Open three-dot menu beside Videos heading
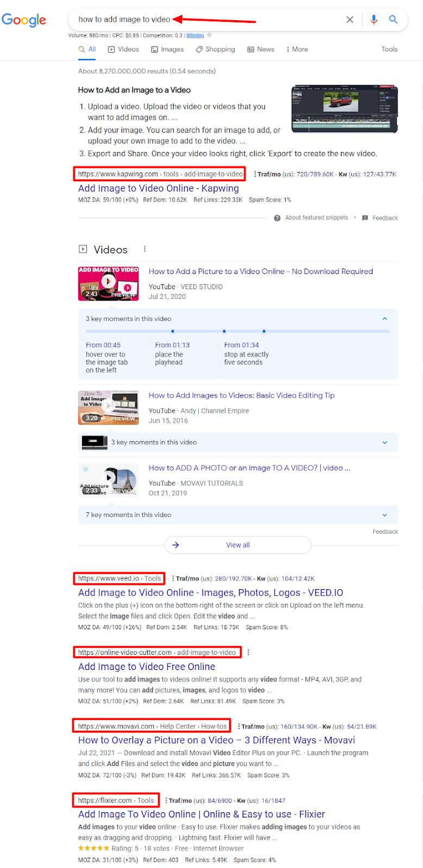Viewport: 423px width, 868px height. pos(144,250)
